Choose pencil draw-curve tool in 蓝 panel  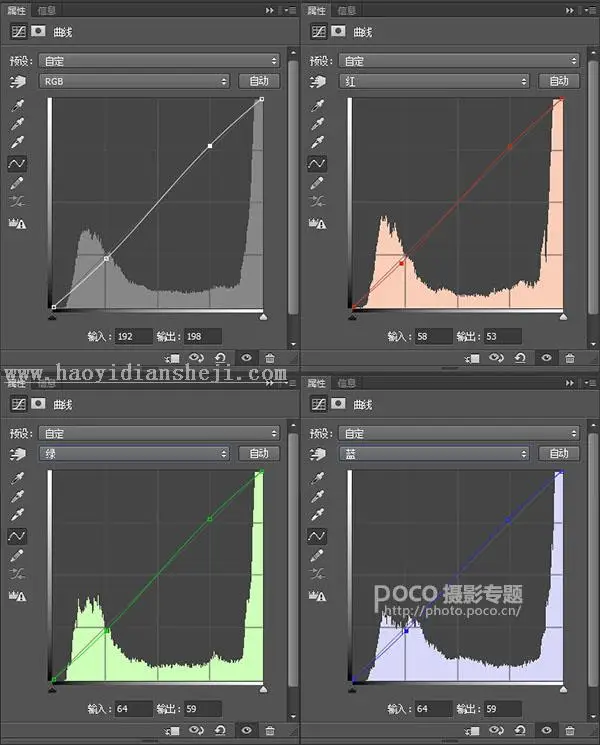coord(317,555)
